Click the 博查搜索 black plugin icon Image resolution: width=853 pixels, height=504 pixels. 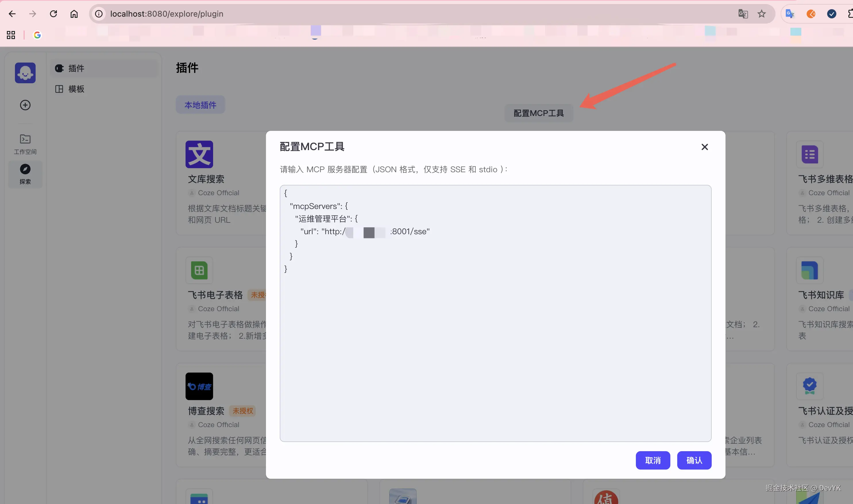pos(199,386)
